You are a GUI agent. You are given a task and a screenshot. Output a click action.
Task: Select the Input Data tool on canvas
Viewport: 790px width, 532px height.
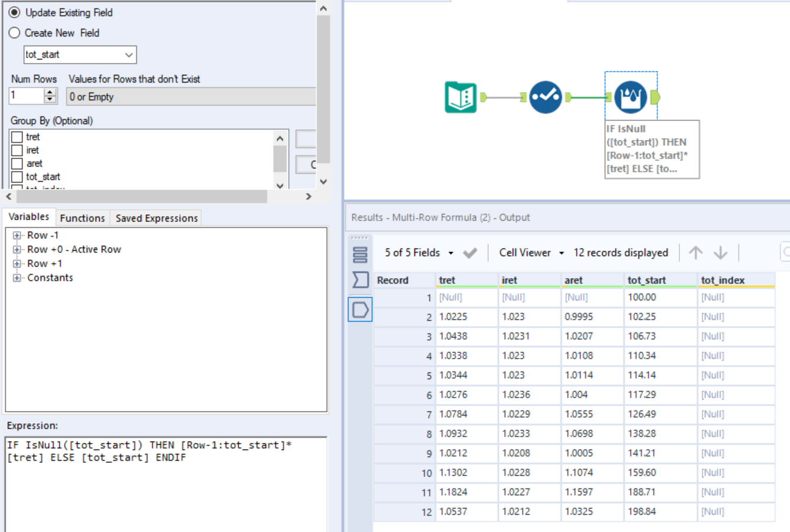coord(460,97)
